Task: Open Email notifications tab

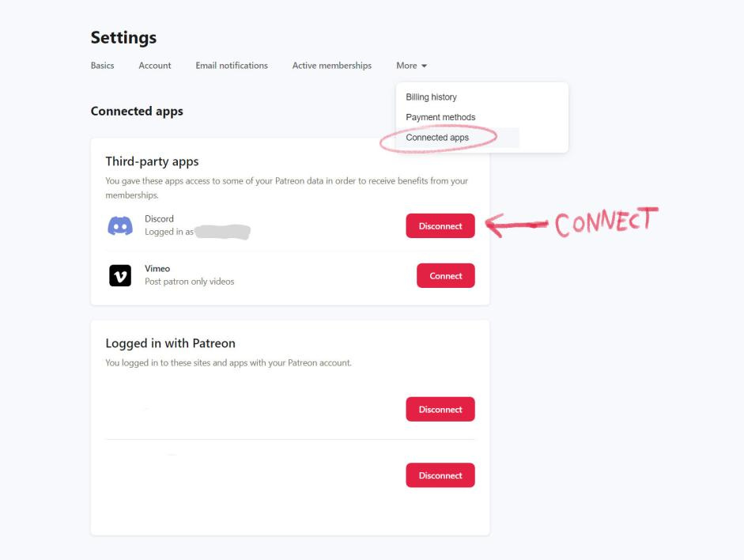Action: (x=232, y=66)
